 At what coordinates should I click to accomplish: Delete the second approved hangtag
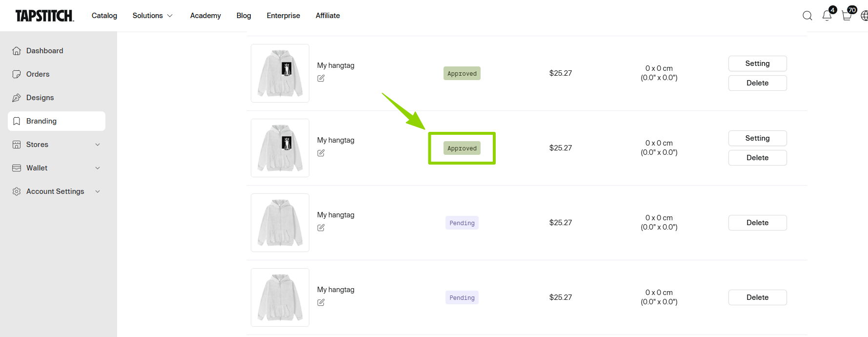pyautogui.click(x=757, y=158)
